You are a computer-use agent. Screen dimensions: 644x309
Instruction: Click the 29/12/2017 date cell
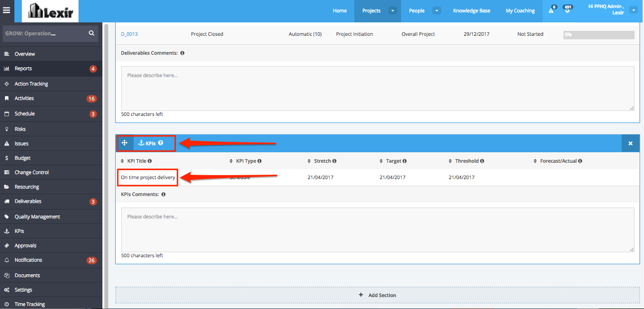coord(476,34)
